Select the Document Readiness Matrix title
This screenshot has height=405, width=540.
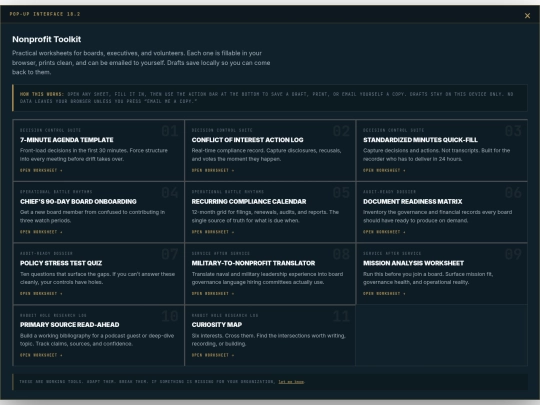click(x=413, y=201)
